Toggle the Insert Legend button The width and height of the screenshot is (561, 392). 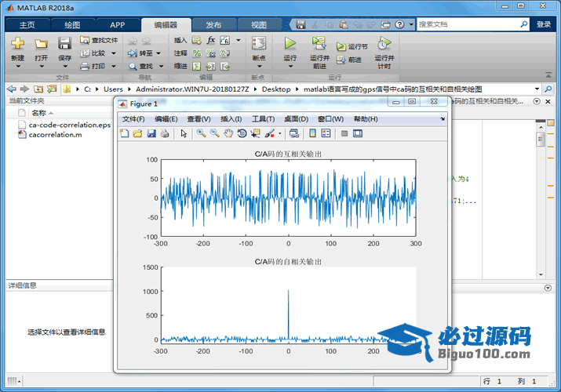[326, 133]
